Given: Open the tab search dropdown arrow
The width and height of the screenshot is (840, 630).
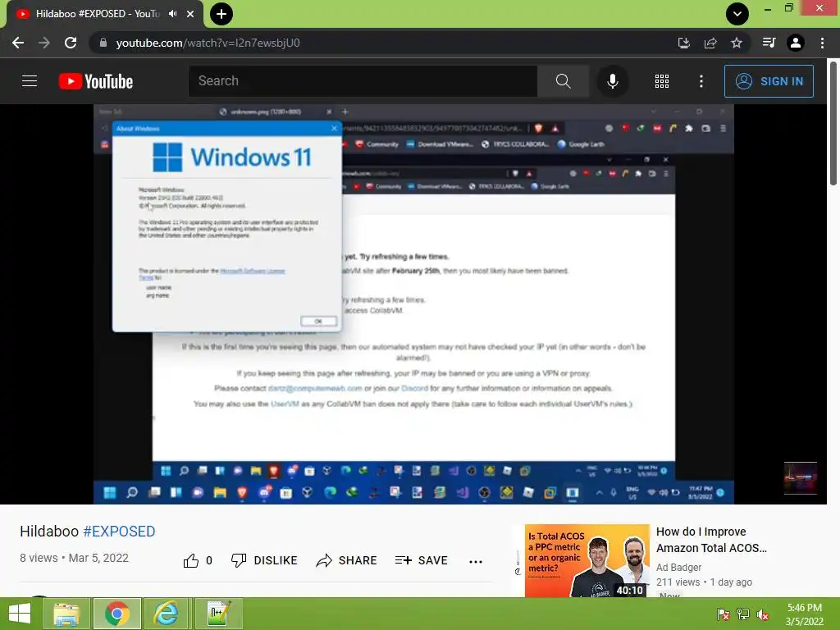Looking at the screenshot, I should point(737,14).
